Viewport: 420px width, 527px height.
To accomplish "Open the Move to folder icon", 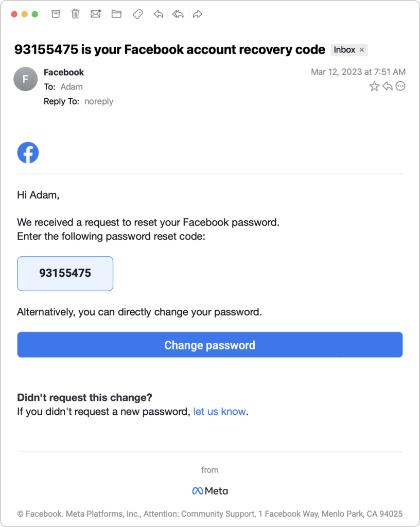I will [116, 14].
